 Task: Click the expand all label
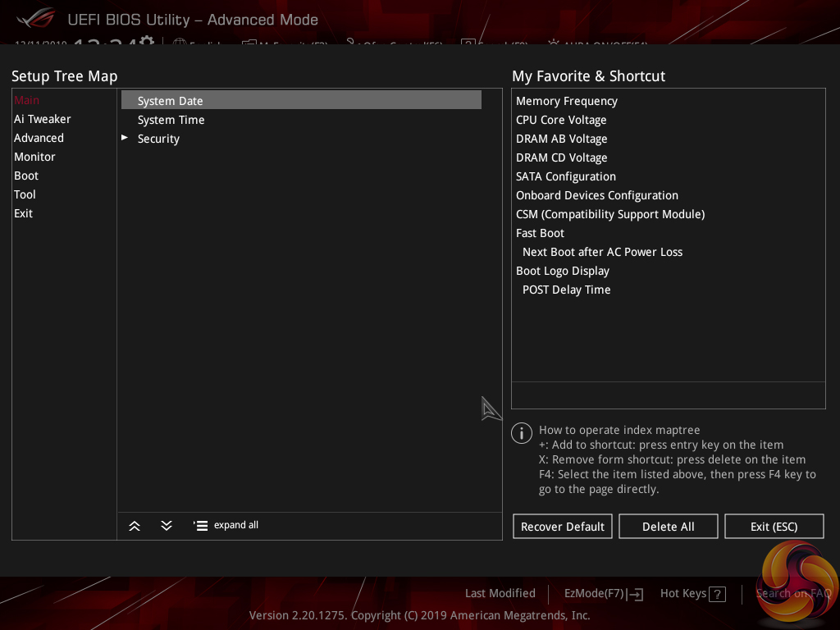point(236,525)
